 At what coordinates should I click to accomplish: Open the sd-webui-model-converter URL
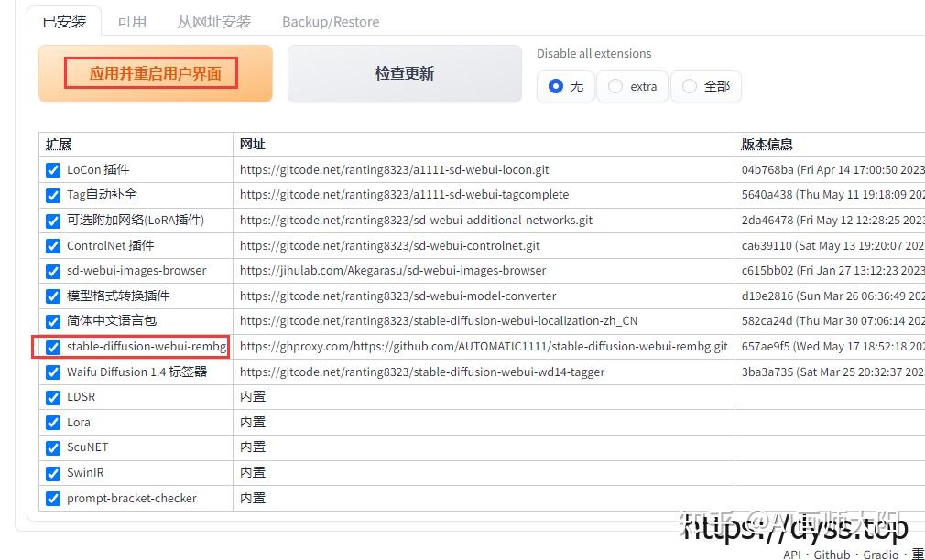397,296
